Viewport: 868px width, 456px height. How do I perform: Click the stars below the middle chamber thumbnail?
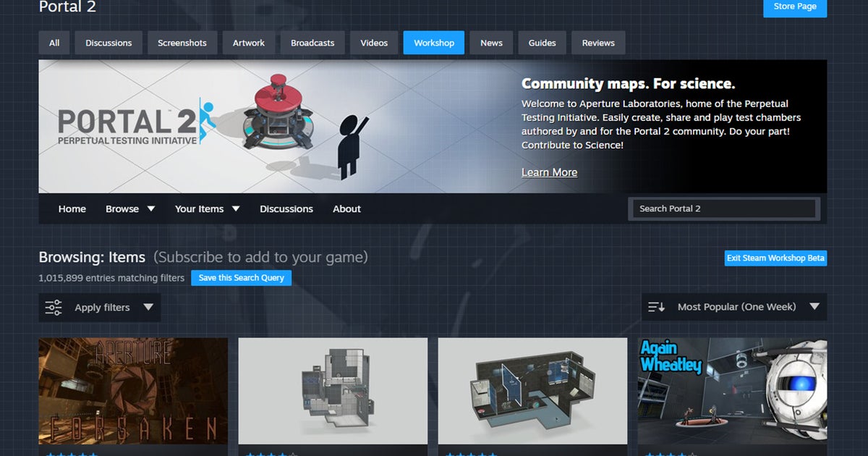(x=470, y=455)
